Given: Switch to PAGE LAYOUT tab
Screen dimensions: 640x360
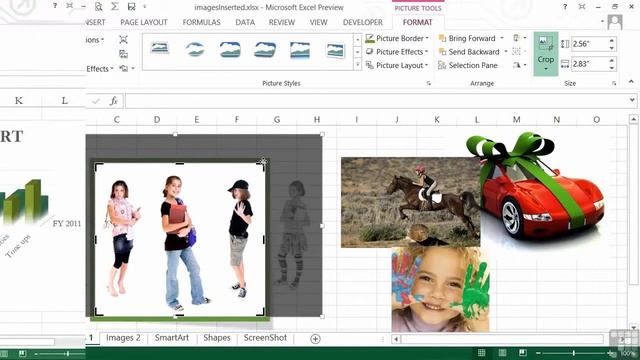Looking at the screenshot, I should [144, 22].
